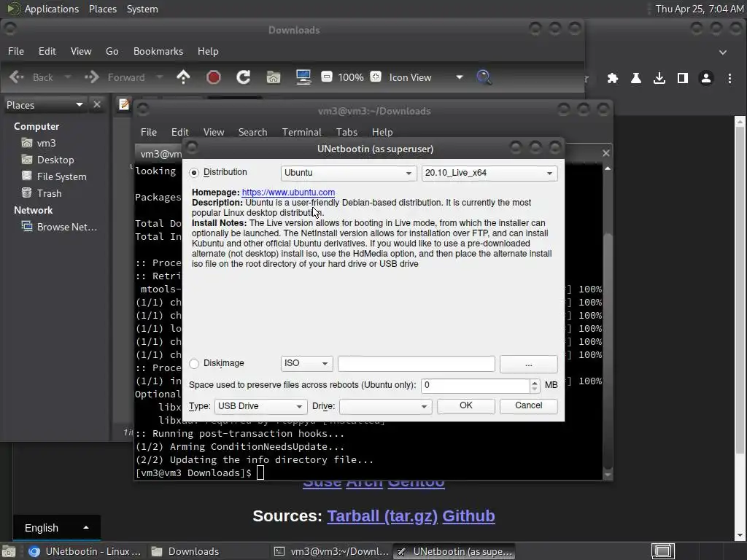
Task: Click the Search magnifier icon in file manager
Action: (x=484, y=77)
